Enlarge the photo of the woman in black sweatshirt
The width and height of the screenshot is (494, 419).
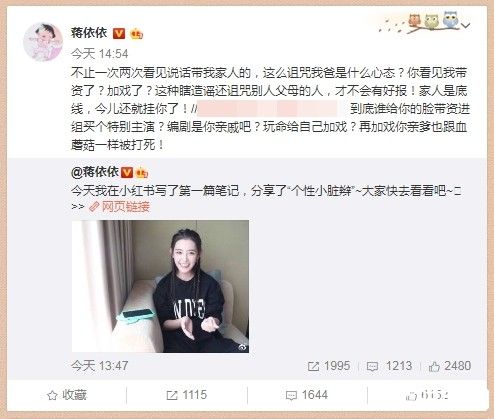click(x=160, y=286)
